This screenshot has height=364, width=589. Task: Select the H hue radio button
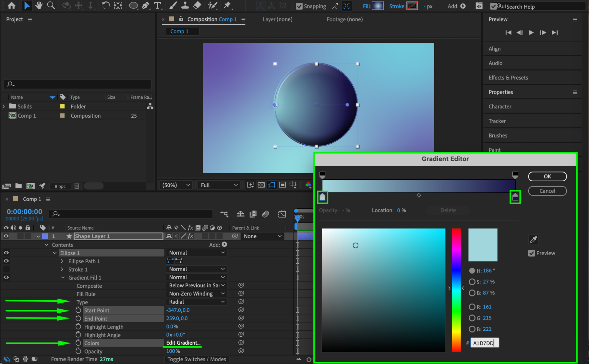(x=472, y=271)
